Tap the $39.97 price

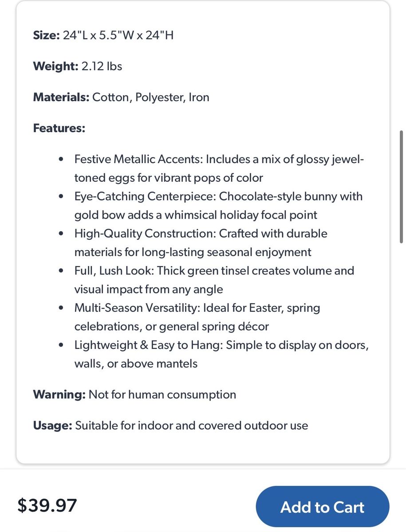(47, 505)
